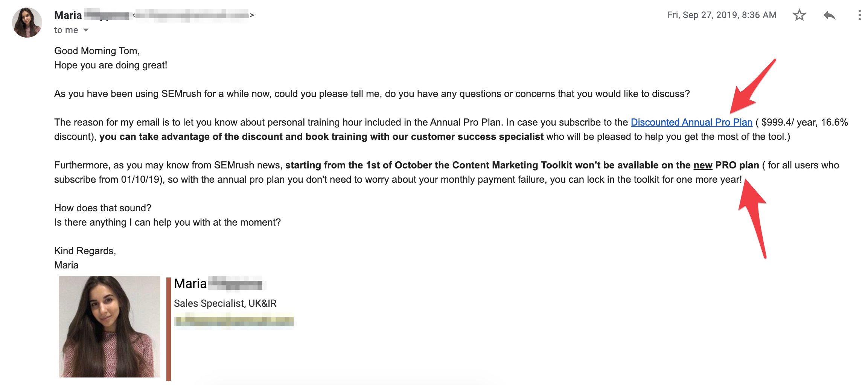Click the underlined word "new" before PRO plan
This screenshot has width=868, height=385.
tap(703, 165)
